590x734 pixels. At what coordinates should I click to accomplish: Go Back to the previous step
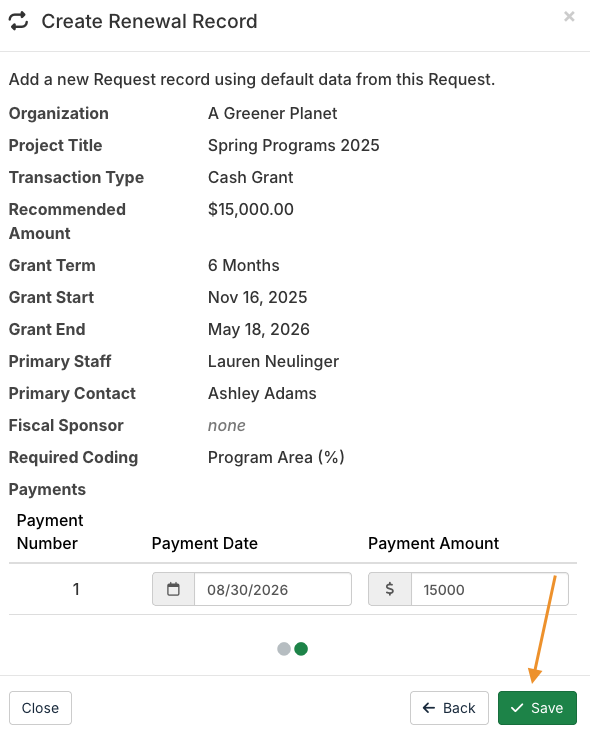[x=449, y=708]
